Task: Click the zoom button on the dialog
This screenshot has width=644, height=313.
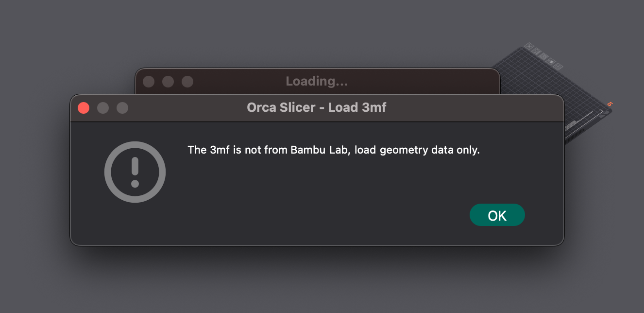Action: [122, 107]
